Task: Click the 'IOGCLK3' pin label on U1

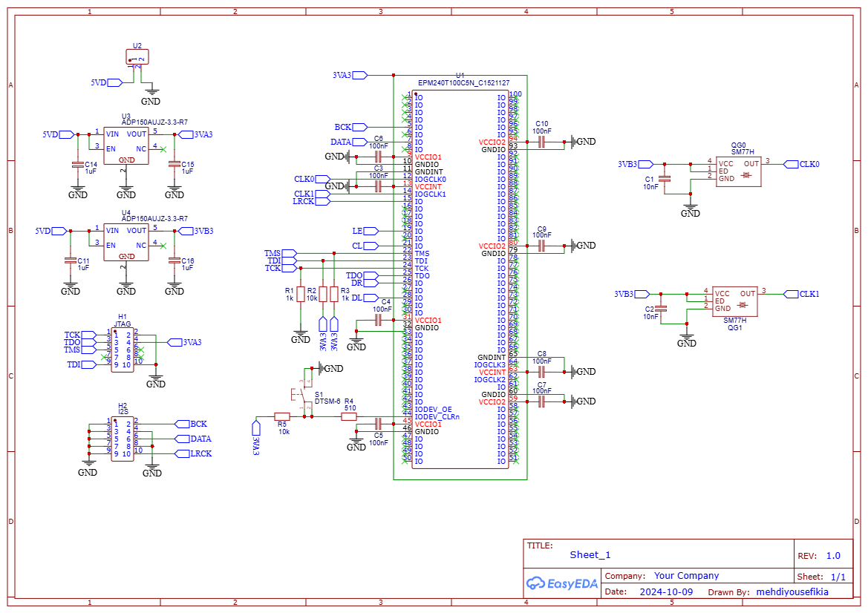Action: pyautogui.click(x=490, y=364)
